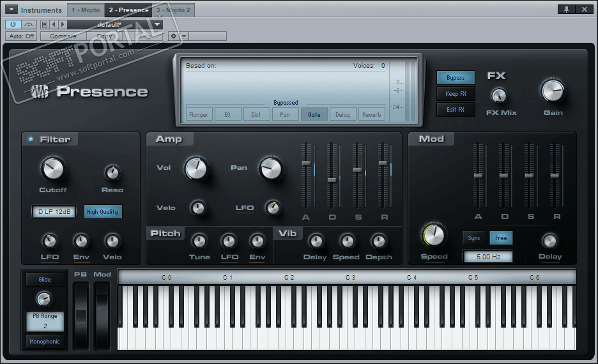Select the Flanger effect tab
Viewport: 598px width, 364px height.
pos(199,115)
